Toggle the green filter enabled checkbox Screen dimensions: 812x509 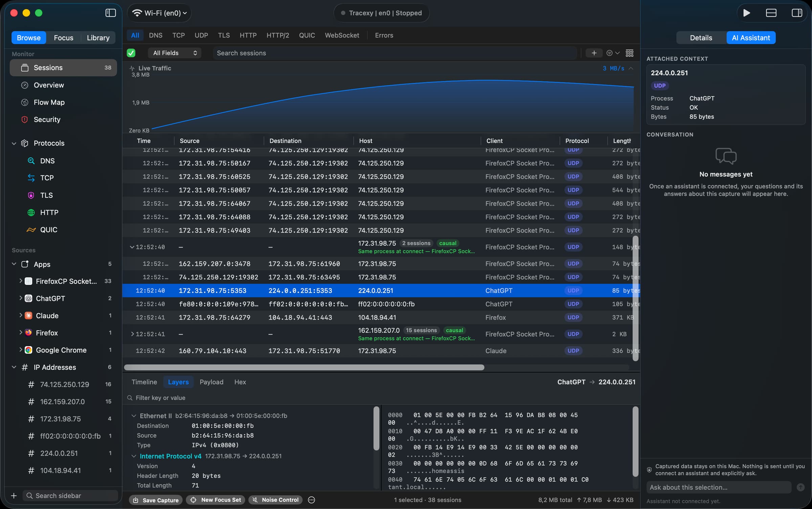coord(131,53)
